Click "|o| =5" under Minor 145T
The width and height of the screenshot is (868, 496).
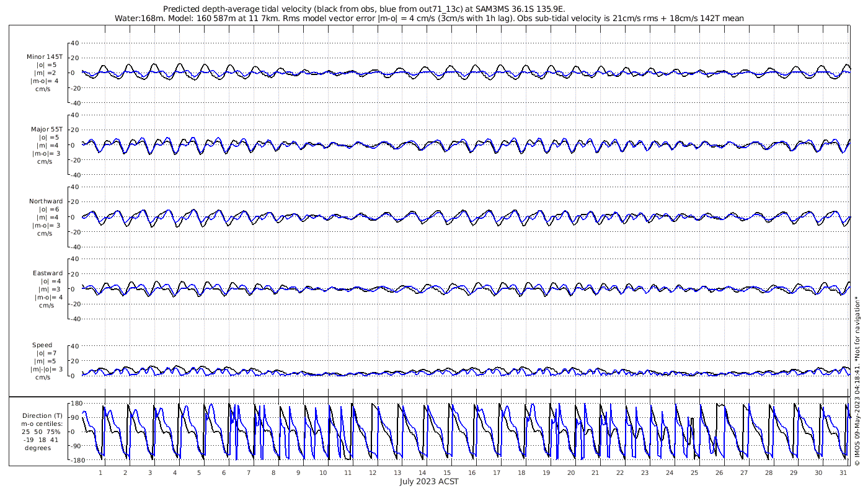46,64
